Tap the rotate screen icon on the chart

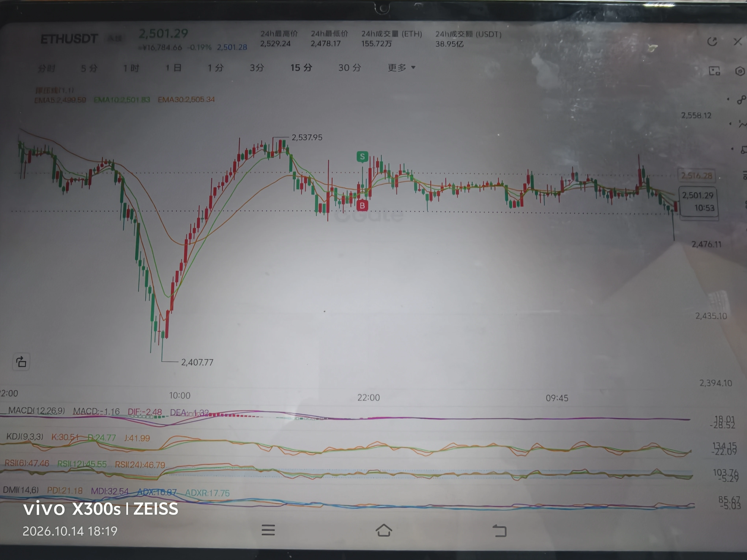coord(21,362)
